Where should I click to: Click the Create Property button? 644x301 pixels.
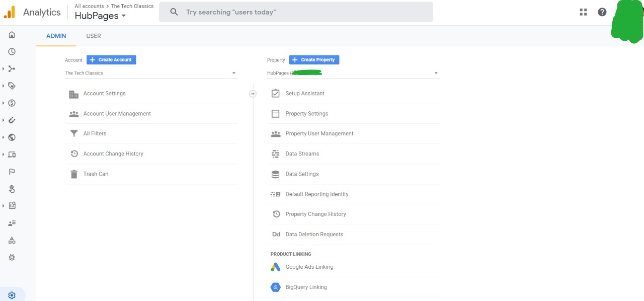coord(314,60)
